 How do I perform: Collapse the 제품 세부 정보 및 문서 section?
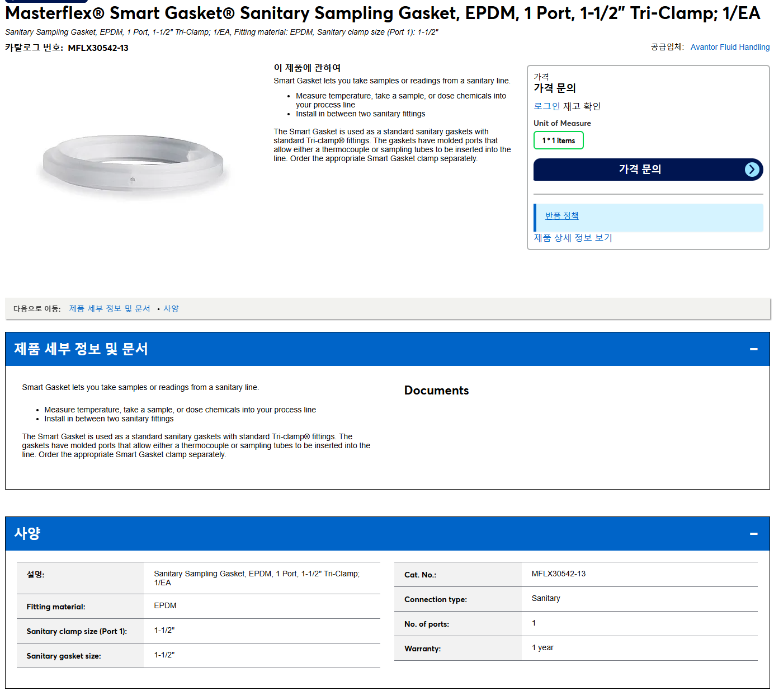click(753, 349)
